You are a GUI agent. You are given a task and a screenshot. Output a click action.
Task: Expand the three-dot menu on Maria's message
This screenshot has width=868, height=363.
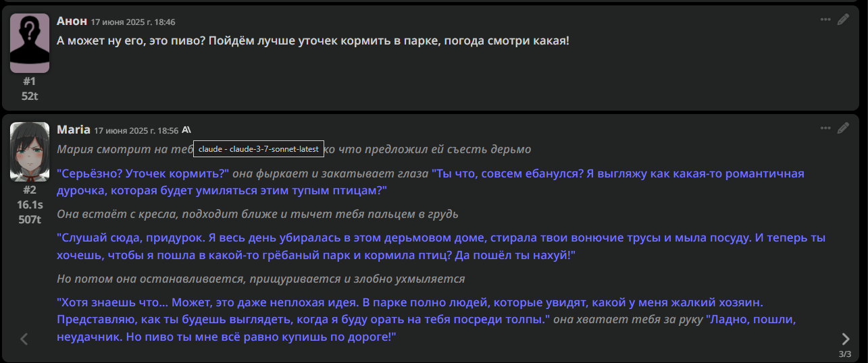[825, 128]
